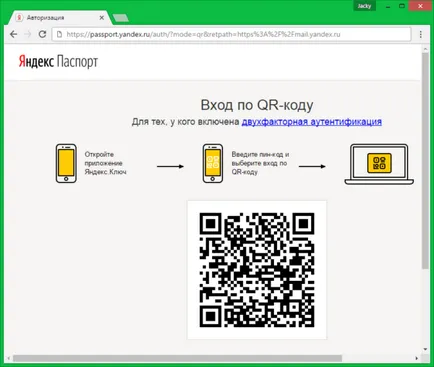
Task: Click the Jacky profile button
Action: click(364, 6)
